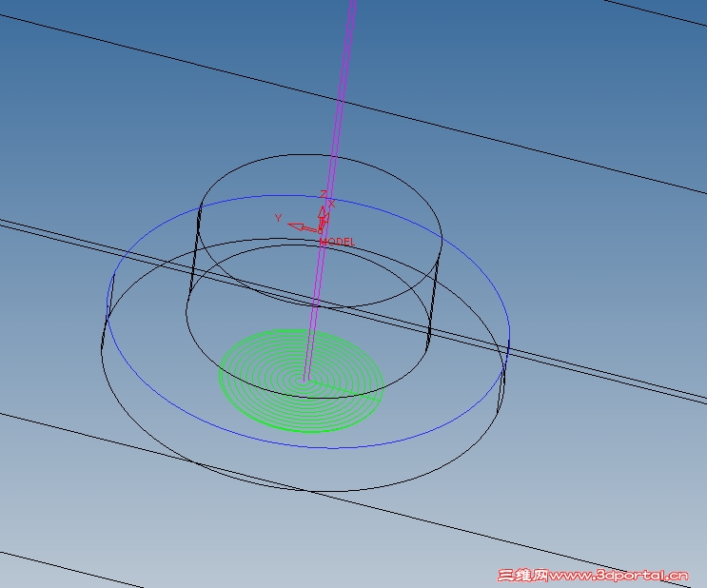The image size is (707, 588).
Task: Select the green spiral toolpath
Action: (302, 381)
